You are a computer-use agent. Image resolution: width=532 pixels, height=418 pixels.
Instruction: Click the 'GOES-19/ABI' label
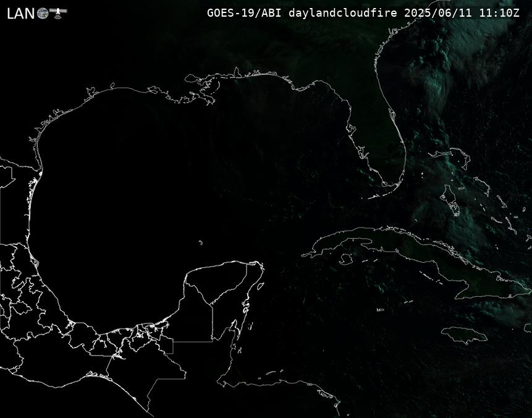(244, 13)
